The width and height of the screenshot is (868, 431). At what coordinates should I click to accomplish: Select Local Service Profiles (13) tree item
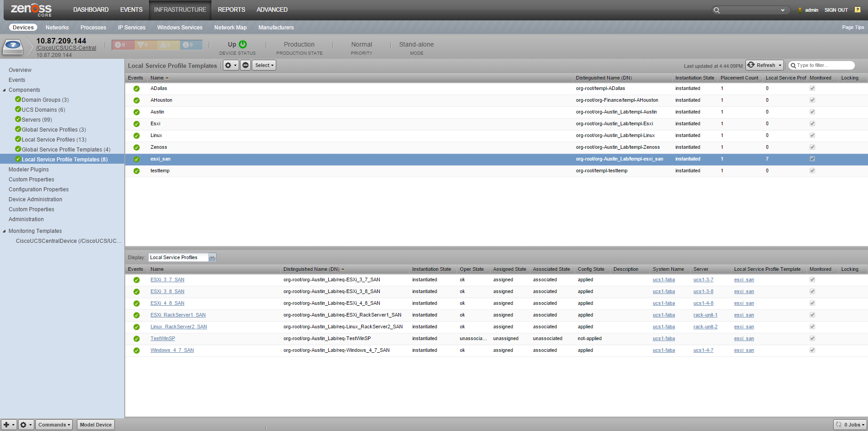(x=54, y=140)
